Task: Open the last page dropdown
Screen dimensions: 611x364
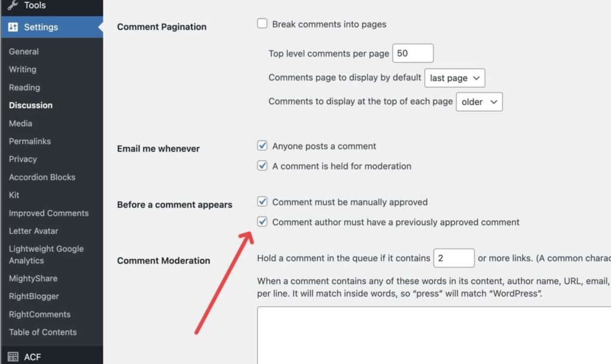Action: point(455,78)
